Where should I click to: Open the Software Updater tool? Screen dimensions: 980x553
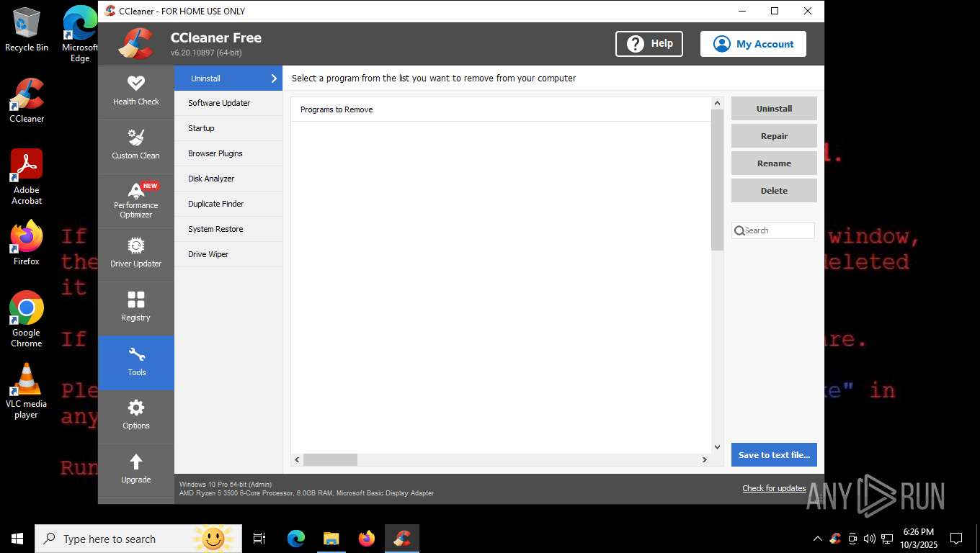(x=228, y=103)
